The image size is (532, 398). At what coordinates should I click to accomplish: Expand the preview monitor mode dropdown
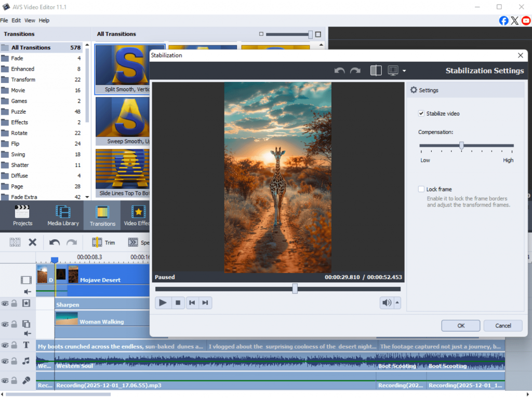click(x=404, y=71)
